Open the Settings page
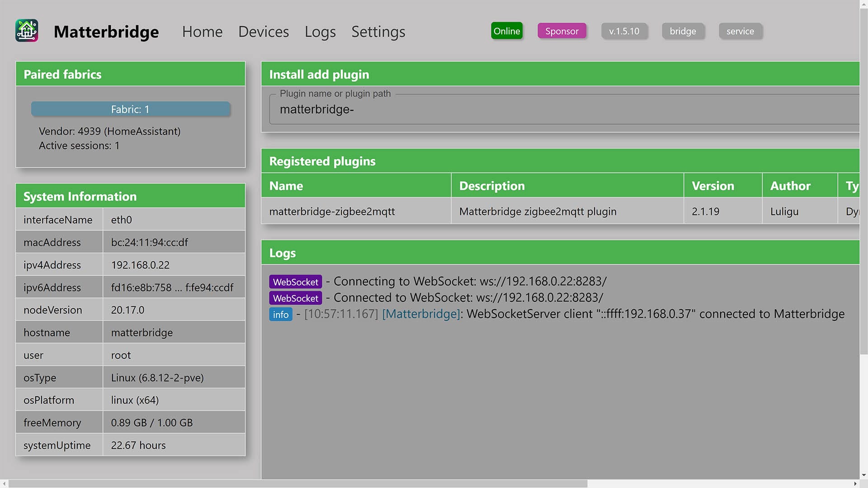 [x=378, y=32]
